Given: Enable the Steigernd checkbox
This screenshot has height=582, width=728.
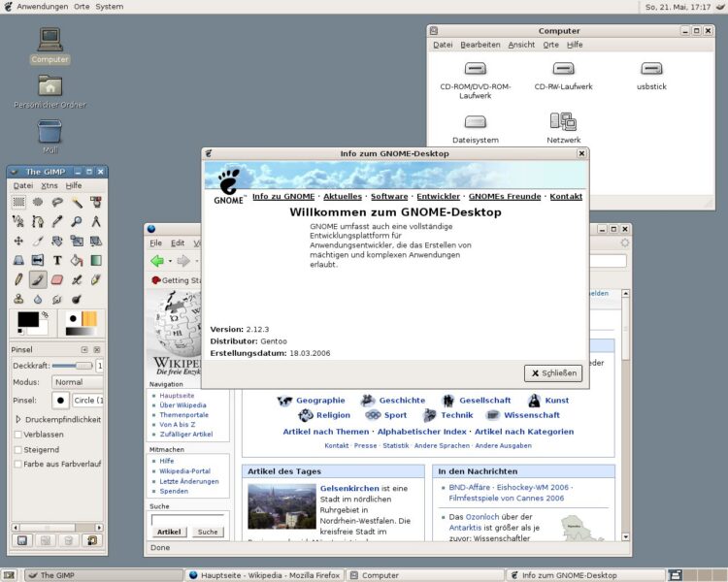Looking at the screenshot, I should tap(18, 450).
